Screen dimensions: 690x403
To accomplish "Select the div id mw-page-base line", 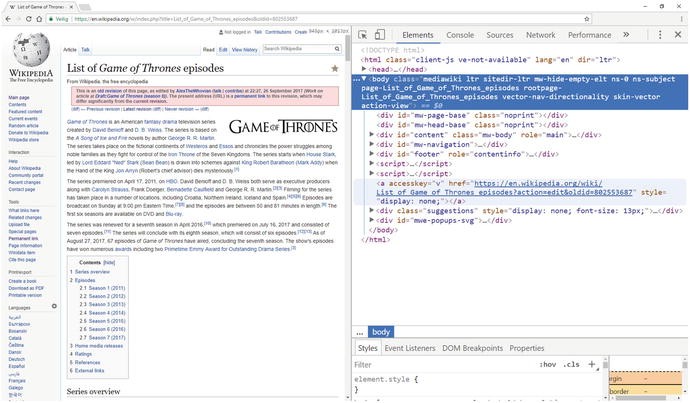I will point(472,115).
